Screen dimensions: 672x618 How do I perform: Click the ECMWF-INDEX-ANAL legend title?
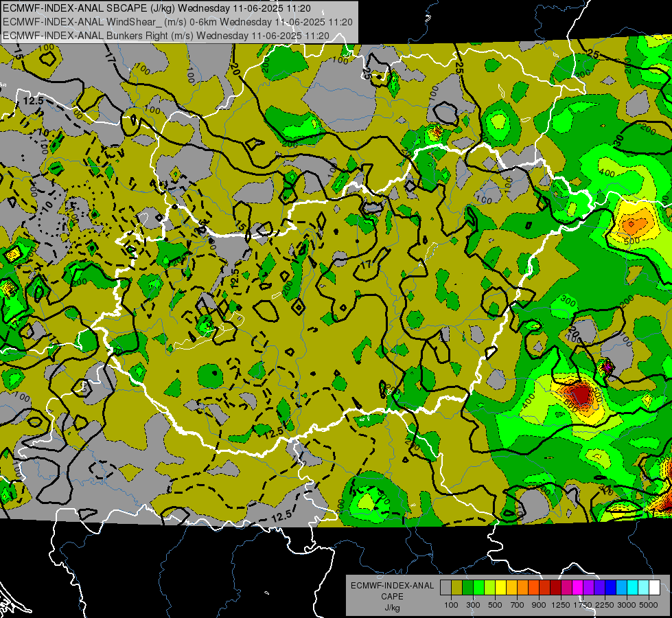point(392,586)
